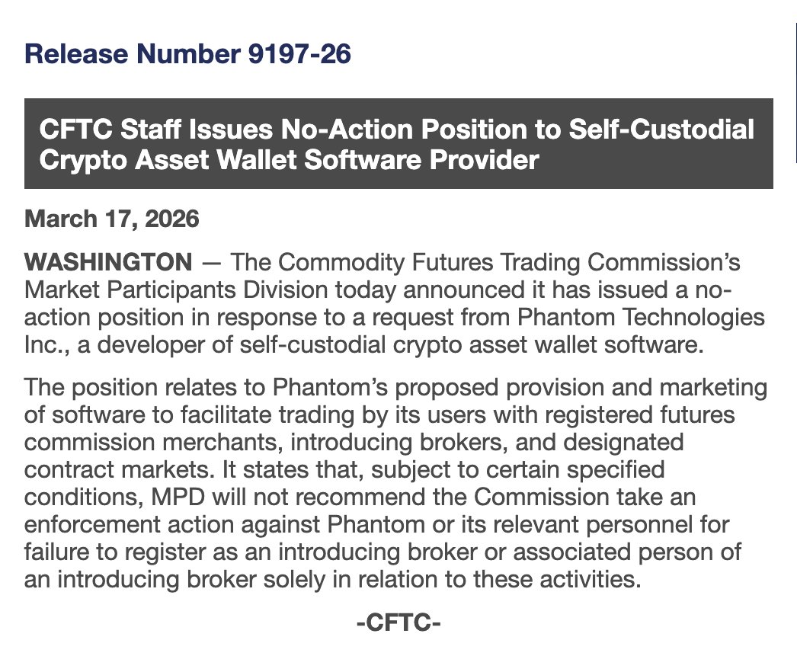Click the bold WASHINGTON dateline word
The width and height of the screenshot is (797, 672).
coord(109,263)
